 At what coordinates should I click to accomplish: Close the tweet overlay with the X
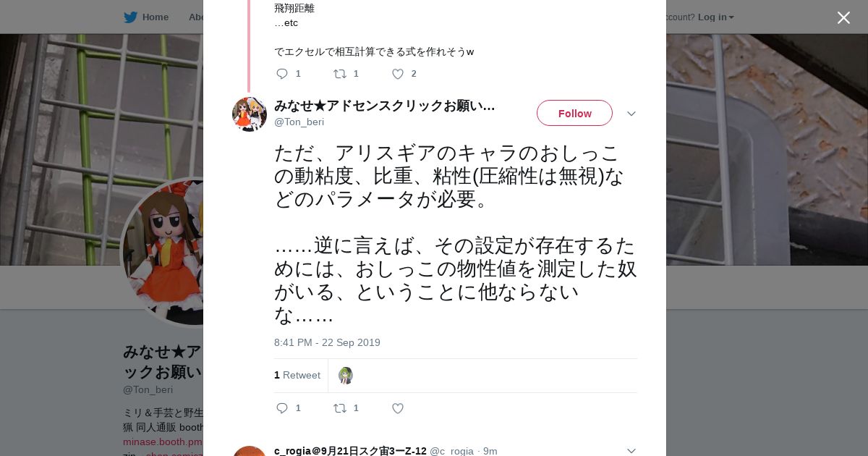point(843,17)
